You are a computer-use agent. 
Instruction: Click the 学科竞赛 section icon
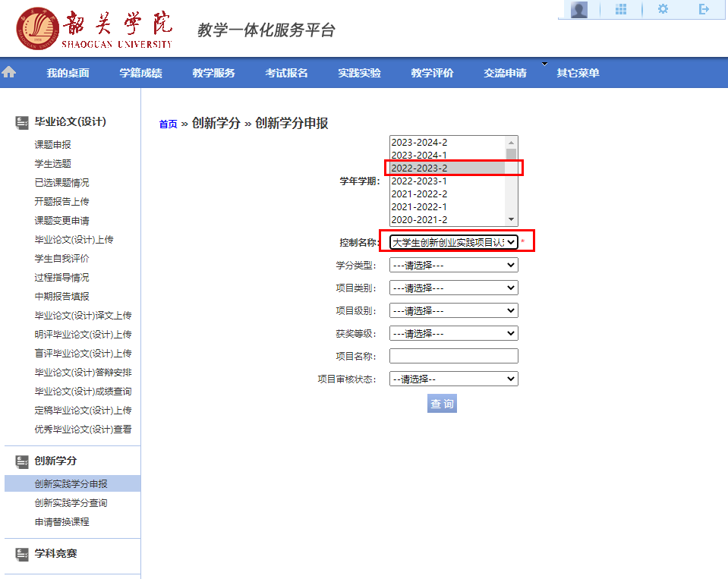pos(22,554)
